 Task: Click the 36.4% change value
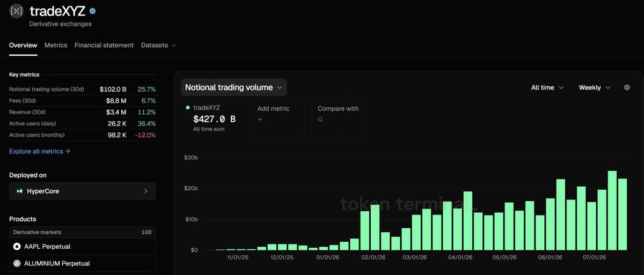tap(147, 123)
